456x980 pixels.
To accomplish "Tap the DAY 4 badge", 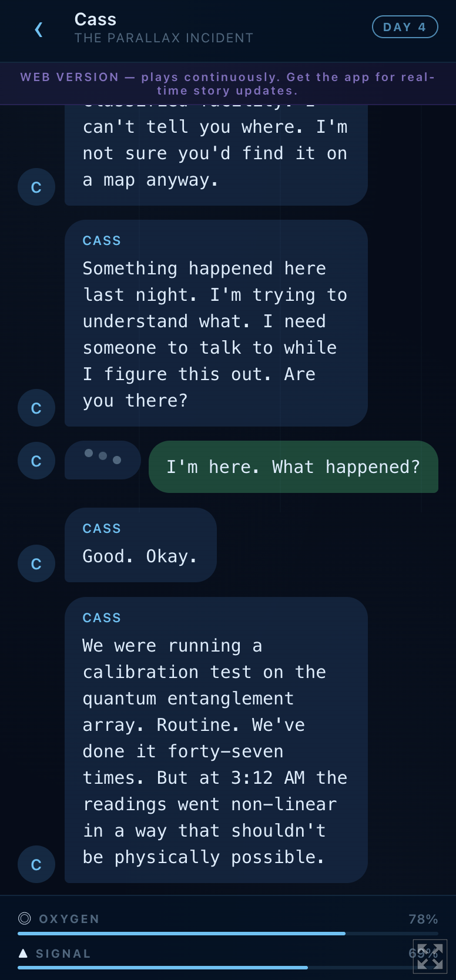I will pyautogui.click(x=405, y=27).
